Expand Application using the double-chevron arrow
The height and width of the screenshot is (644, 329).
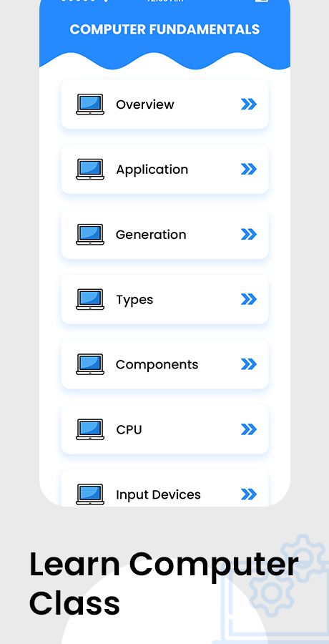(x=248, y=169)
